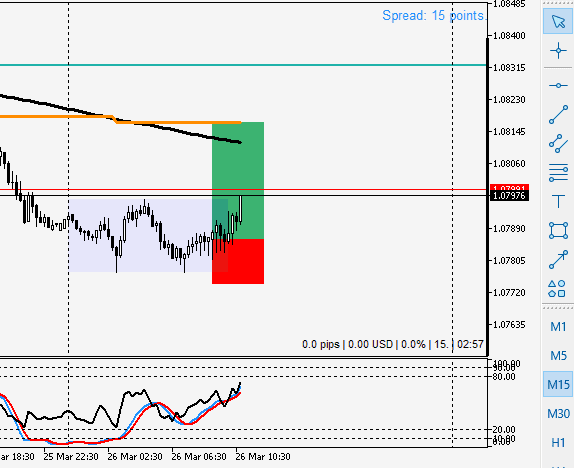Click the 80.00 oscillator level label
The width and height of the screenshot is (574, 468).
pyautogui.click(x=504, y=376)
